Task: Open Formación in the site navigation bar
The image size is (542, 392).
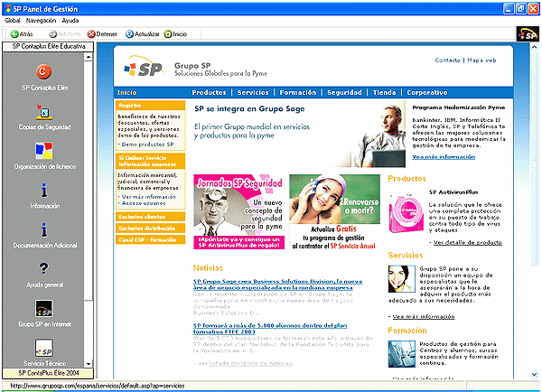Action: [297, 92]
